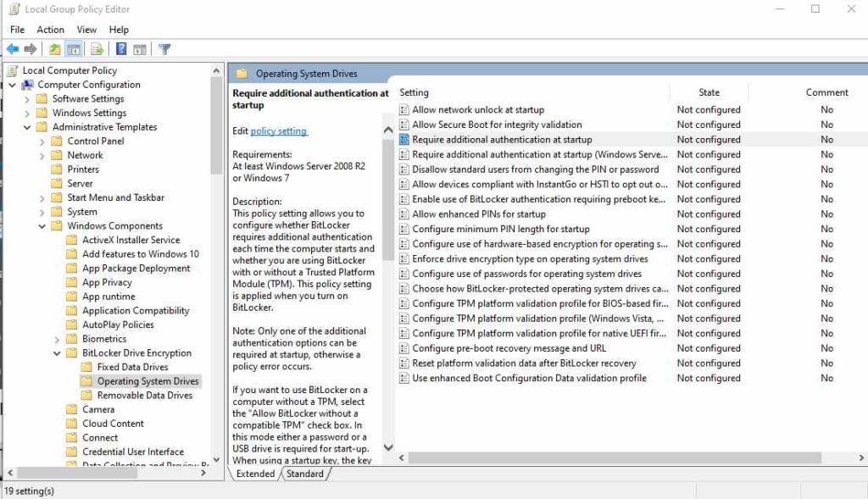Open the Help toolbar icon
This screenshot has height=499, width=868.
click(121, 49)
